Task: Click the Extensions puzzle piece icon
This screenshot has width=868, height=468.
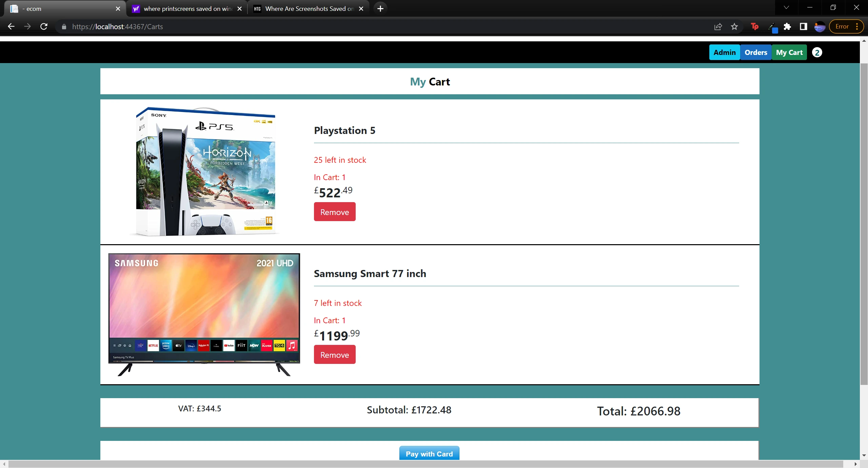Action: [787, 26]
